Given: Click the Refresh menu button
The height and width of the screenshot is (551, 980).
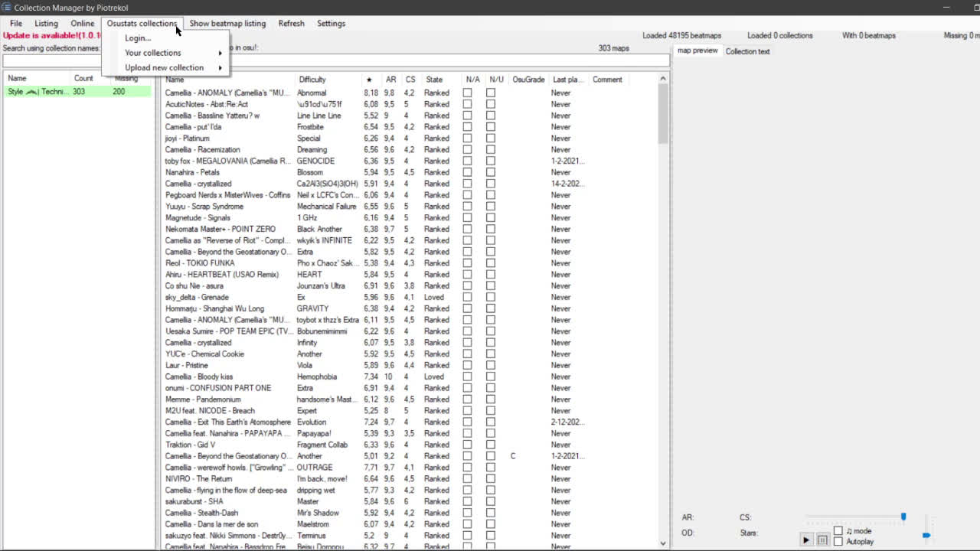Looking at the screenshot, I should pyautogui.click(x=291, y=23).
